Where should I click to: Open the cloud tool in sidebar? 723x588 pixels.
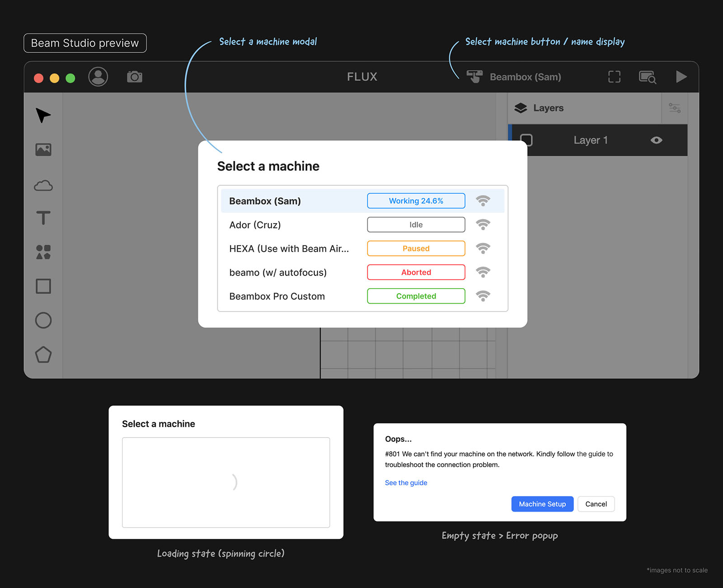43,185
